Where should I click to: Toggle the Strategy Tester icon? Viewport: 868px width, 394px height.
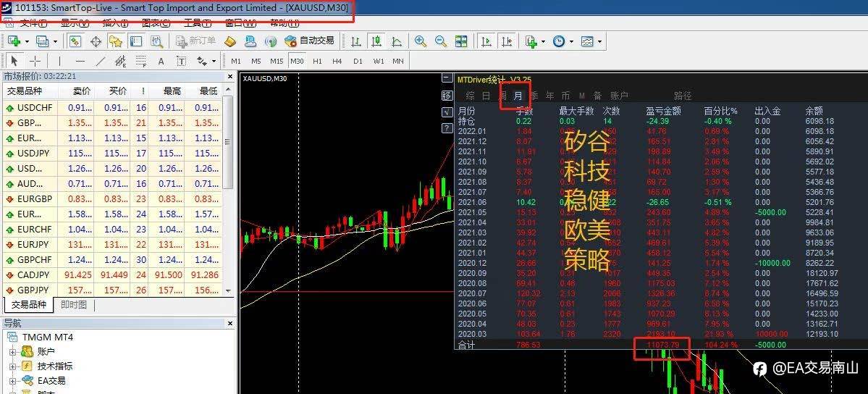coord(156,41)
